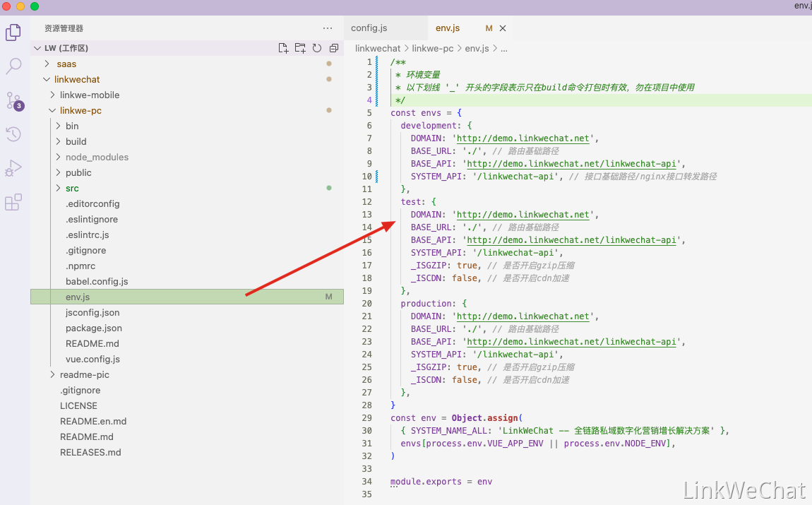The height and width of the screenshot is (505, 812).
Task: Click BASE_API URL on line 9
Action: point(571,164)
